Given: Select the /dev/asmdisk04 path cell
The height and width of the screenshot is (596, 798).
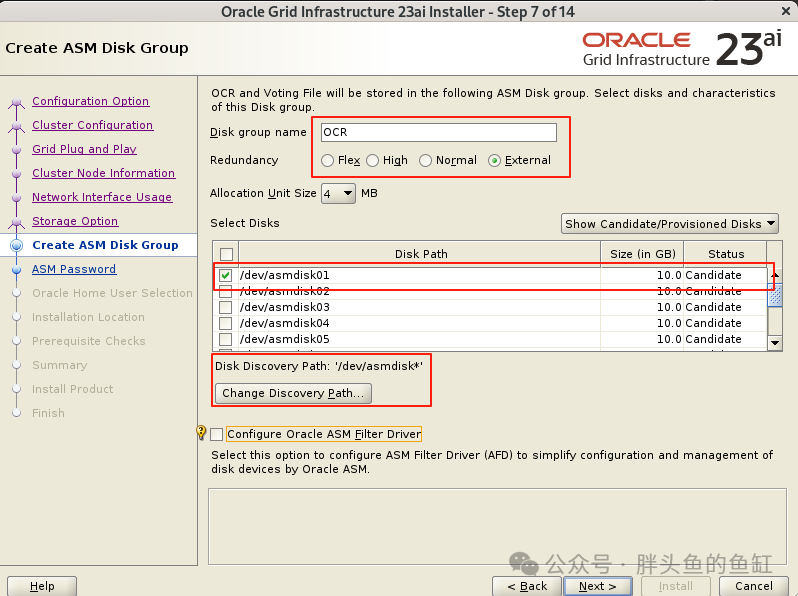Looking at the screenshot, I should click(x=419, y=323).
